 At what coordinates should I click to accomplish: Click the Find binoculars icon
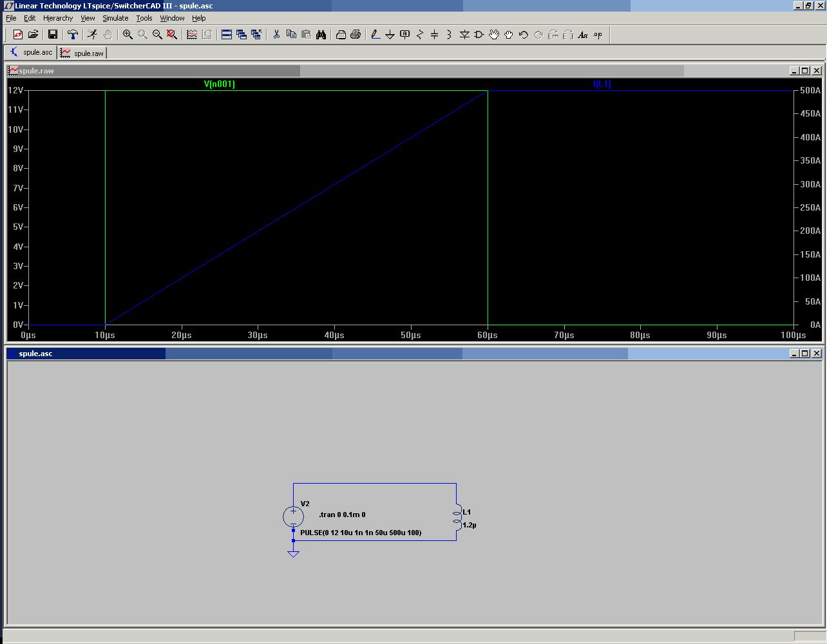click(321, 35)
